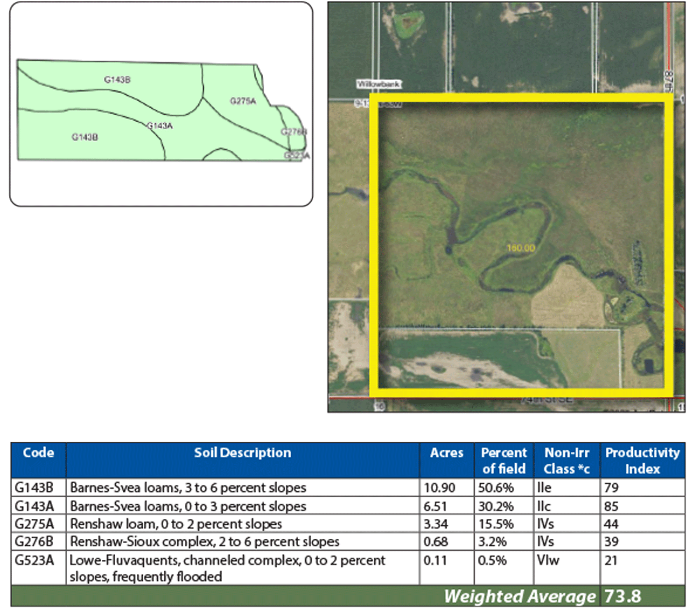Select the Soil Description column header
The width and height of the screenshot is (700, 613).
[x=242, y=453]
